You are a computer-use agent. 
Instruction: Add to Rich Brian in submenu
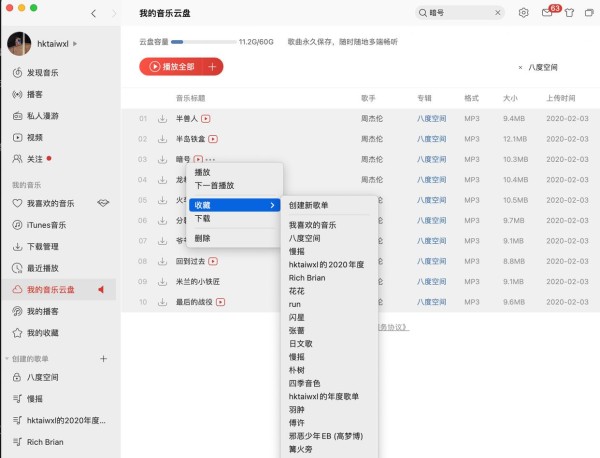click(307, 278)
